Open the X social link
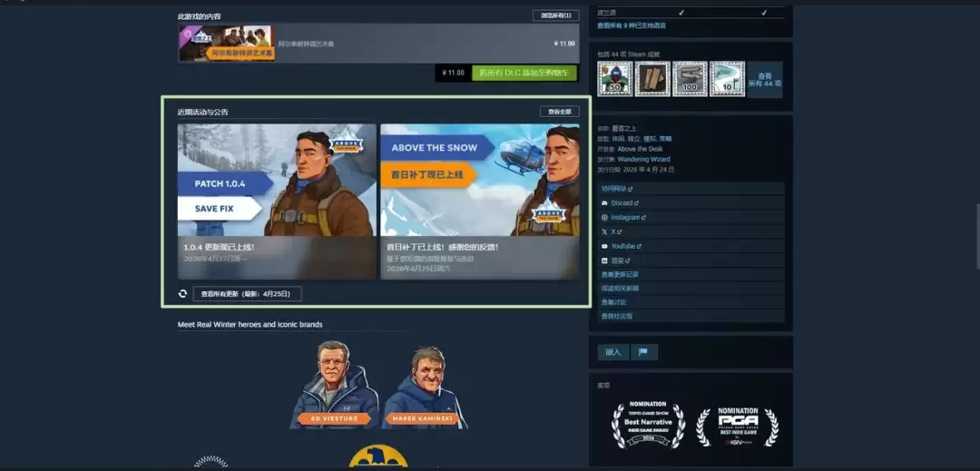The height and width of the screenshot is (471, 980). [x=613, y=231]
